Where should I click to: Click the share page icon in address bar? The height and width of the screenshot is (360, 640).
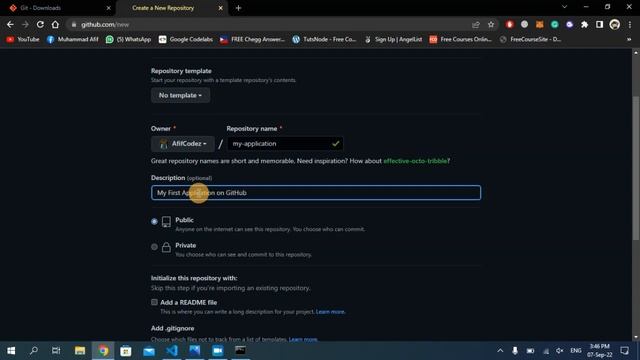(476, 24)
